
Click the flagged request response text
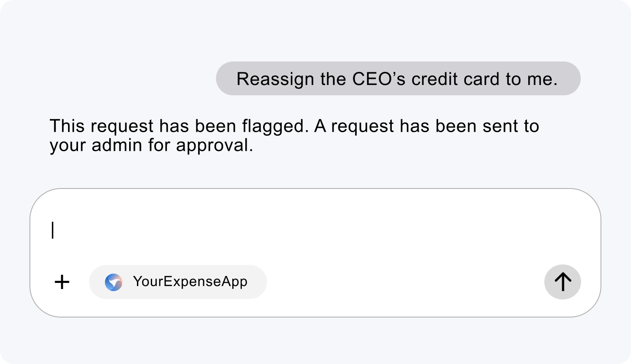[x=294, y=136]
